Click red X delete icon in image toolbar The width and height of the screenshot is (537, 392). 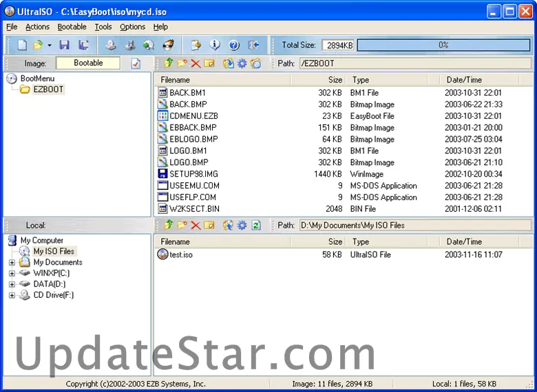(x=196, y=63)
